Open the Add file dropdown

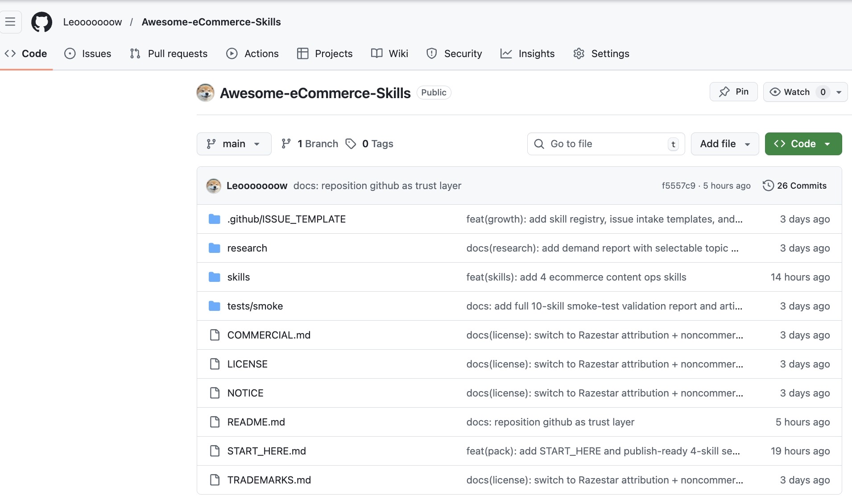pyautogui.click(x=724, y=144)
